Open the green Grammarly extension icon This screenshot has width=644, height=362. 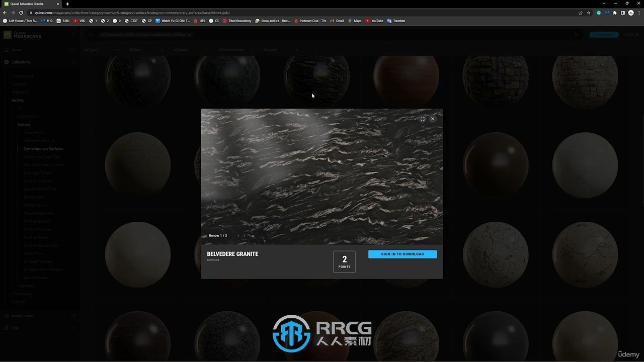point(598,13)
